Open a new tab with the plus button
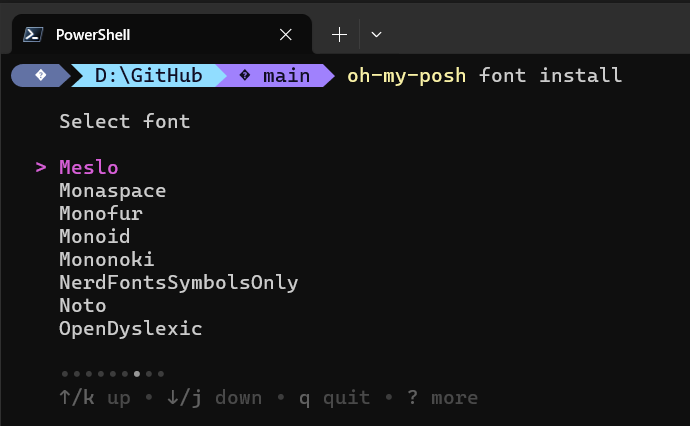The height and width of the screenshot is (426, 690). [339, 34]
